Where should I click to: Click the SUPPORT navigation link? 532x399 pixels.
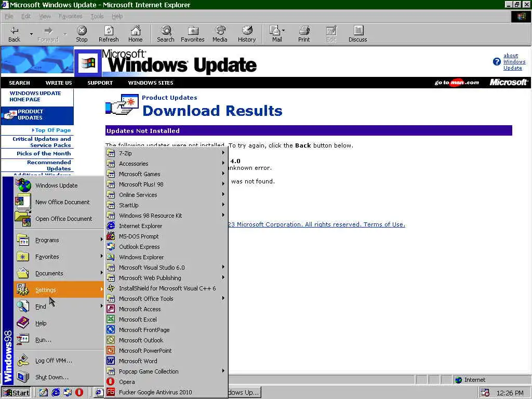point(100,83)
